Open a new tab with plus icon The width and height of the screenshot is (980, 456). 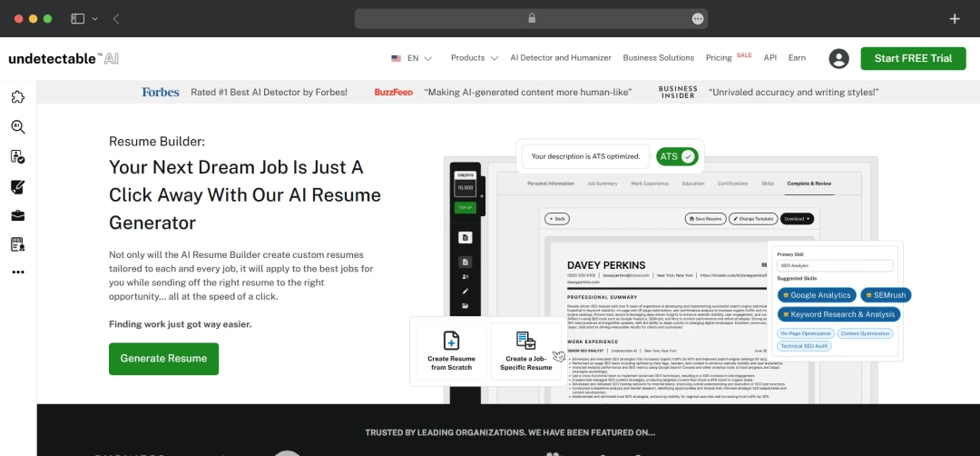955,19
